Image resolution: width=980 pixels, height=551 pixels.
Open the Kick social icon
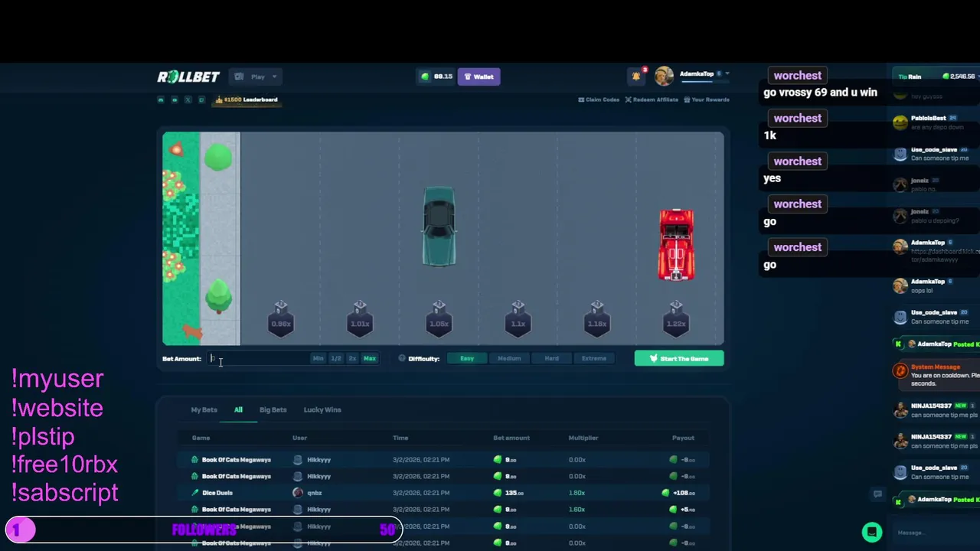201,99
